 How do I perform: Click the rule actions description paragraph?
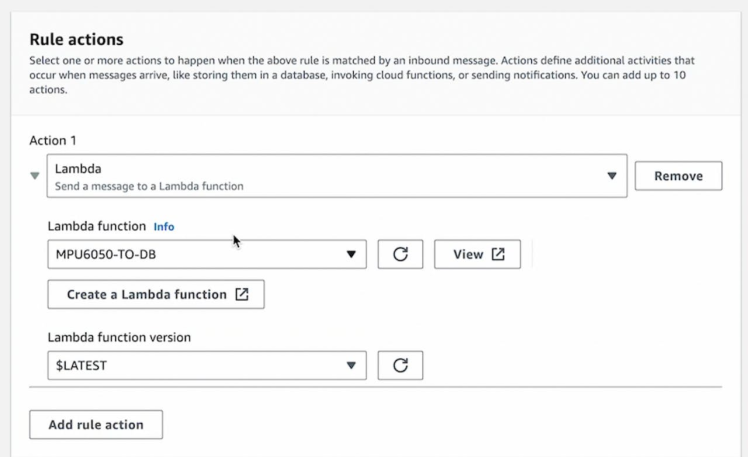pos(360,75)
